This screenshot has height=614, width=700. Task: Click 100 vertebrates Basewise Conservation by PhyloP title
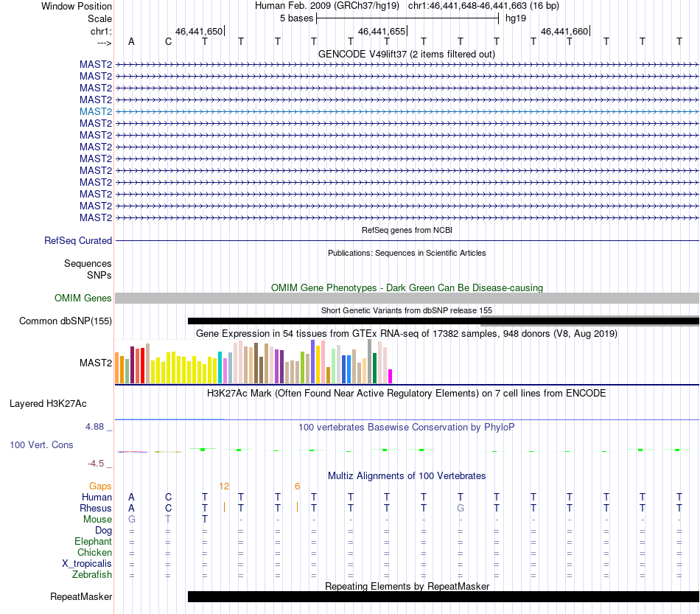pos(407,428)
